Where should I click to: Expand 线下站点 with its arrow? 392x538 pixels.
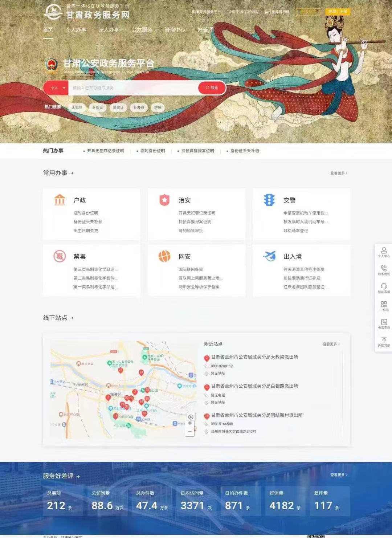(73, 318)
